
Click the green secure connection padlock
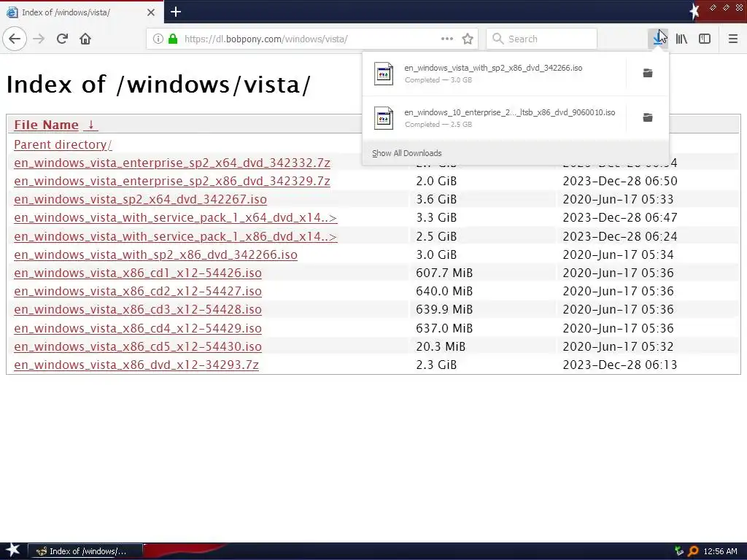173,39
